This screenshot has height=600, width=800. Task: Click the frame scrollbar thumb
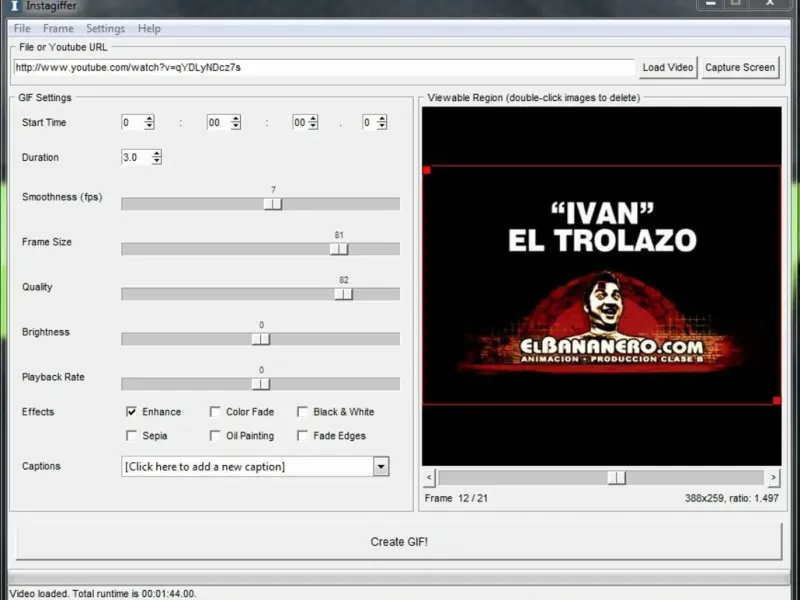click(x=616, y=478)
